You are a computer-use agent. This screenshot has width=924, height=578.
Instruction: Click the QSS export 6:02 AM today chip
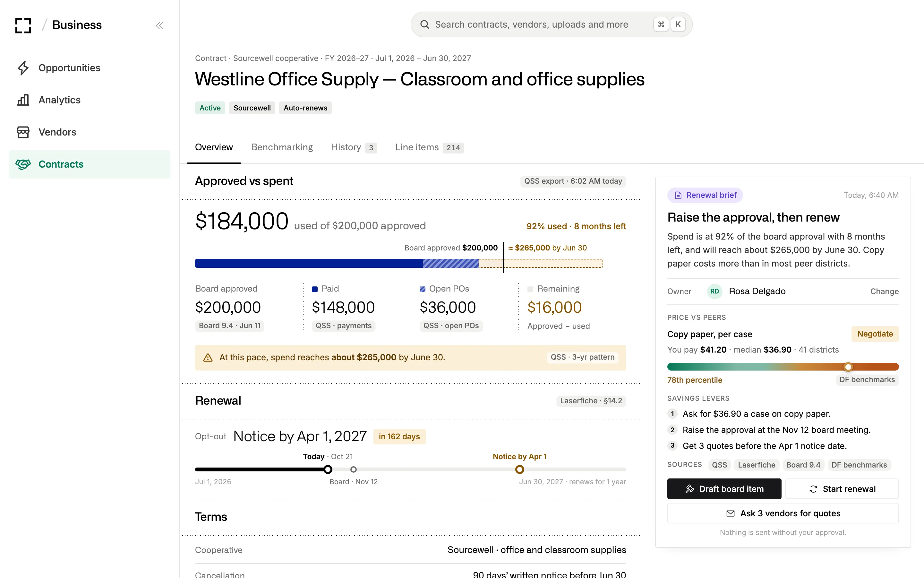[573, 181]
